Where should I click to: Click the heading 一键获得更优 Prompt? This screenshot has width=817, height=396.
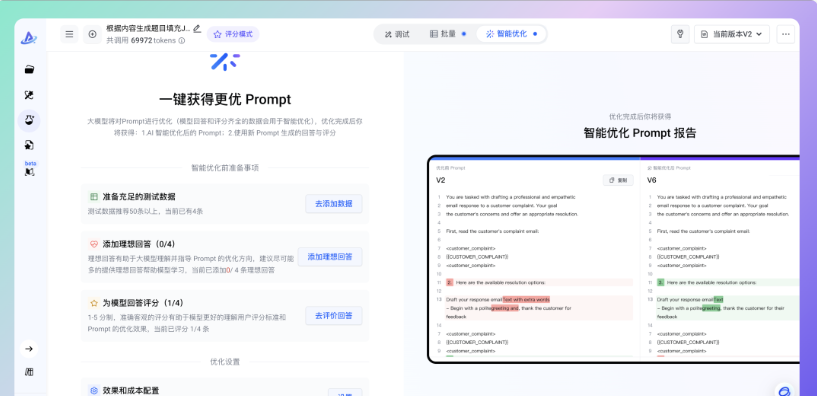pos(225,100)
